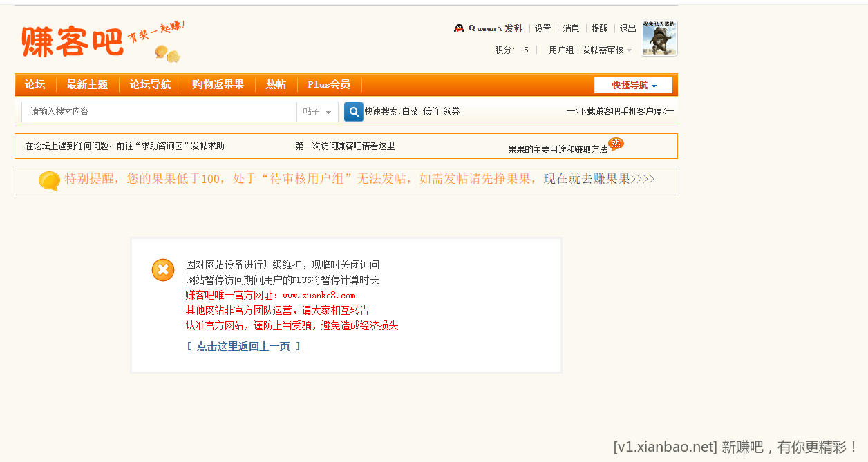This screenshot has width=868, height=462.
Task: Open the 帖子 search type dropdown
Action: pos(317,112)
